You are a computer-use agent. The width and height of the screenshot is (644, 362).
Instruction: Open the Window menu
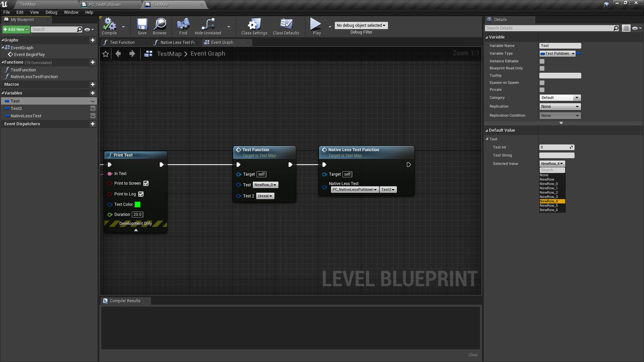pos(71,12)
